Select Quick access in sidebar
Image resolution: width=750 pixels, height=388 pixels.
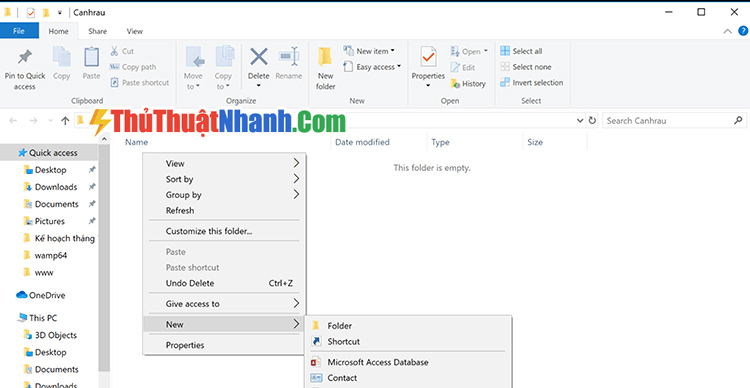click(49, 153)
